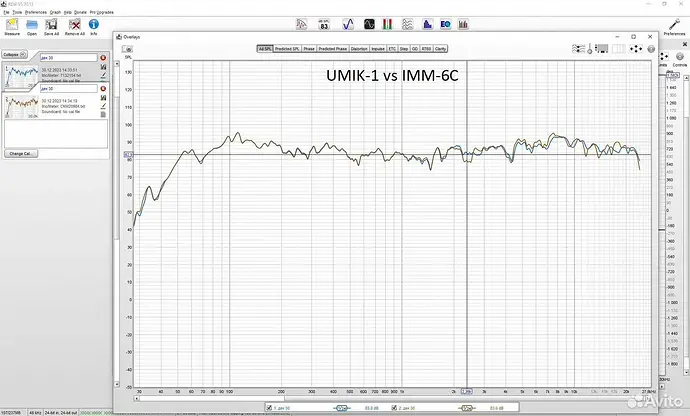Capture the Overlays graph as image
690x416 pixels.
(128, 49)
